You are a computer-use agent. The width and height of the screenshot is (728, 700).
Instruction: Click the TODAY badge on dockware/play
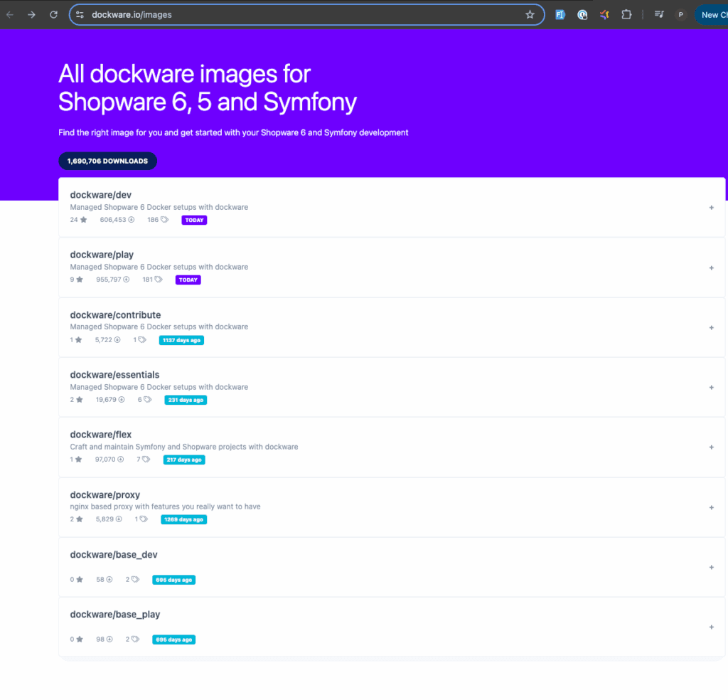(188, 280)
